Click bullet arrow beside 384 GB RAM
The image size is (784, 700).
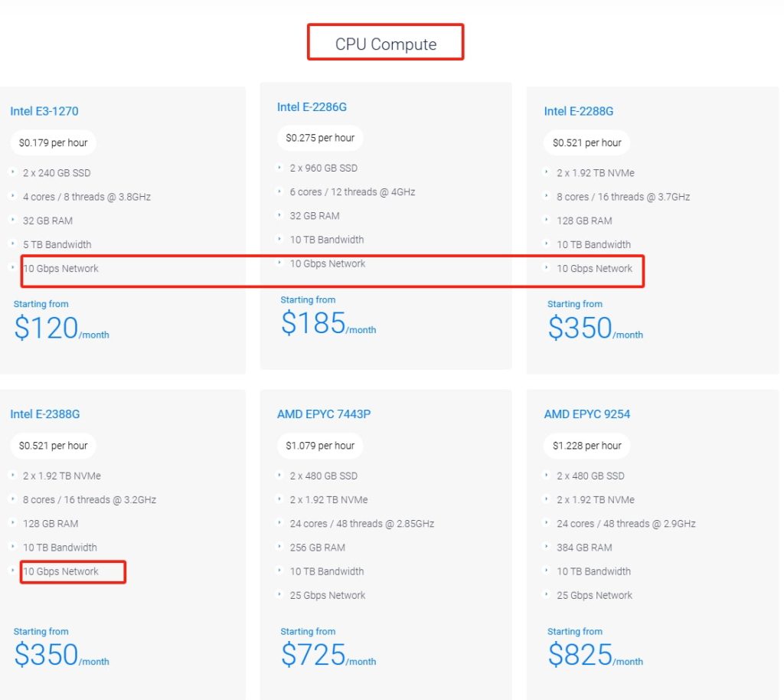coord(548,547)
